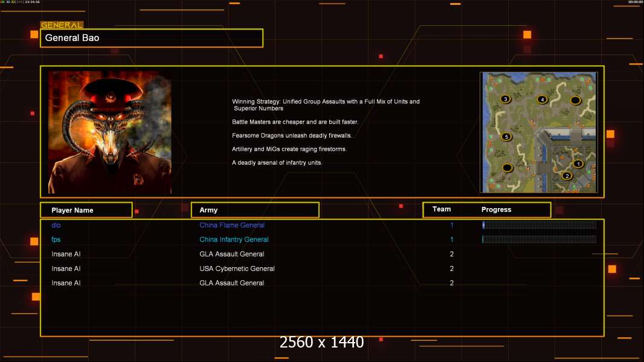Click USA Cybernetic General army entry

pos(237,268)
